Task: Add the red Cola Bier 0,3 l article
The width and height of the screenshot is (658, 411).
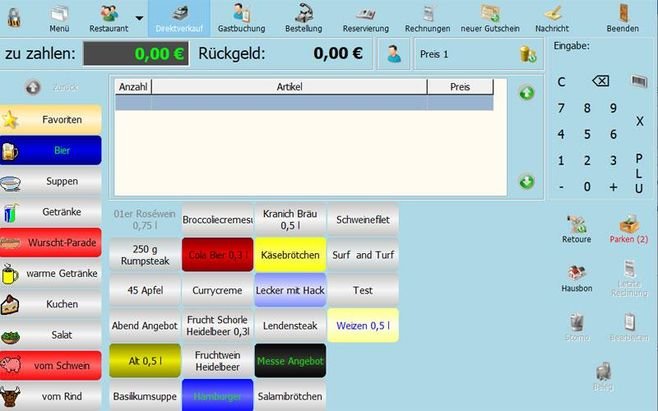Action: coord(217,255)
